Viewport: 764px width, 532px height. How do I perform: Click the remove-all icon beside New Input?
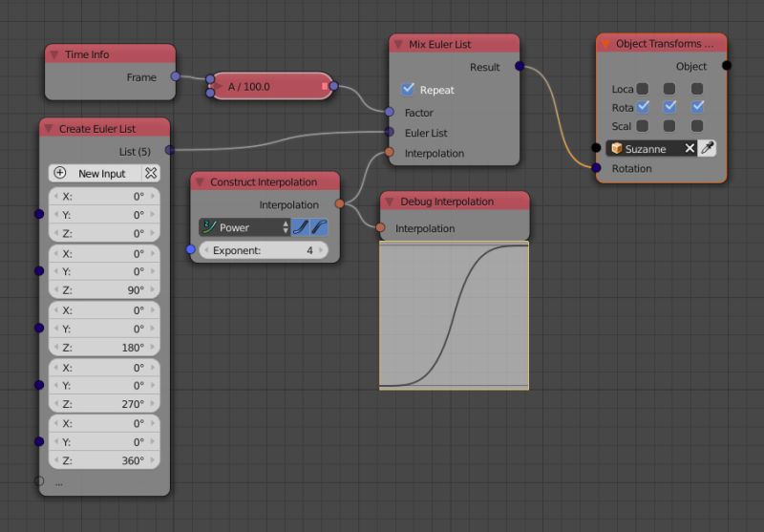151,173
